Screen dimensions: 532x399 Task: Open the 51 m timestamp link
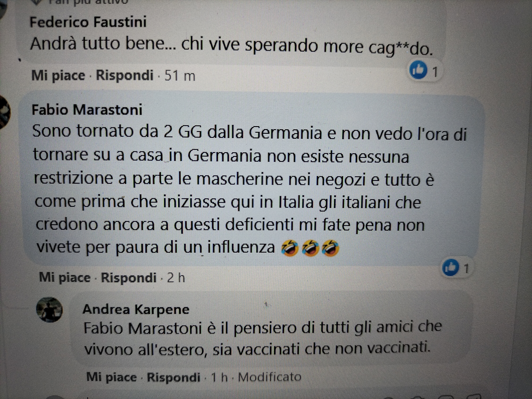[180, 76]
